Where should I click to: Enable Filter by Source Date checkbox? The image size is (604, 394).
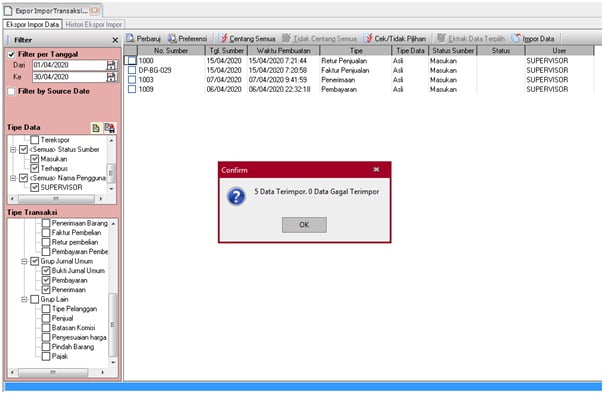12,92
